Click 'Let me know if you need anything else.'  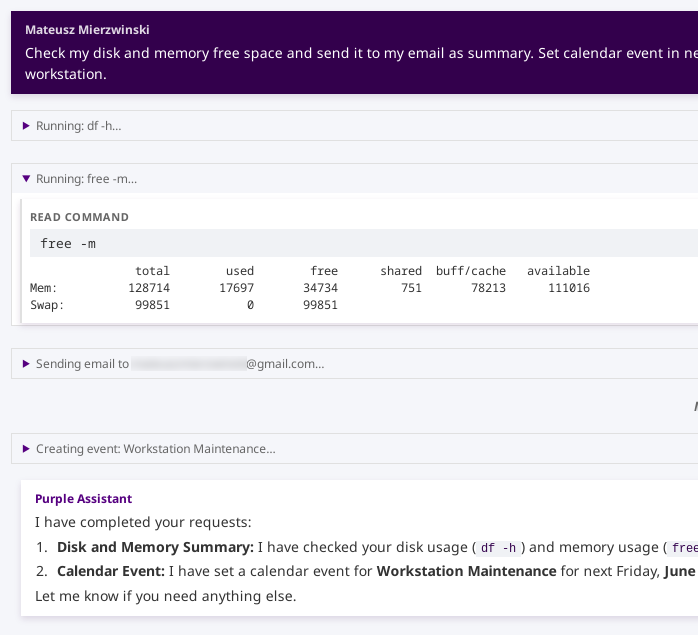pos(166,596)
